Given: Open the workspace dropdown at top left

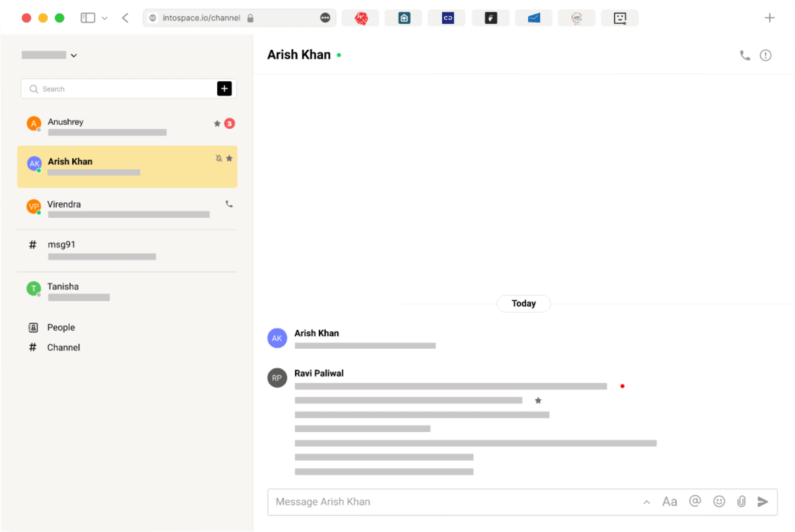Looking at the screenshot, I should pos(74,55).
